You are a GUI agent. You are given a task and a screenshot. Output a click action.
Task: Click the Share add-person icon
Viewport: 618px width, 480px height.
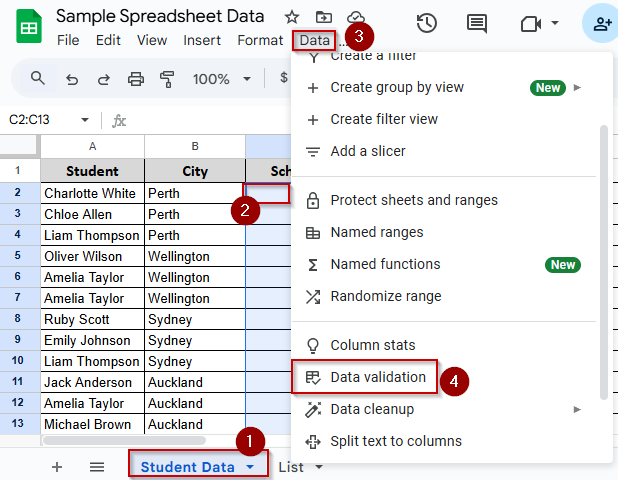pos(602,24)
